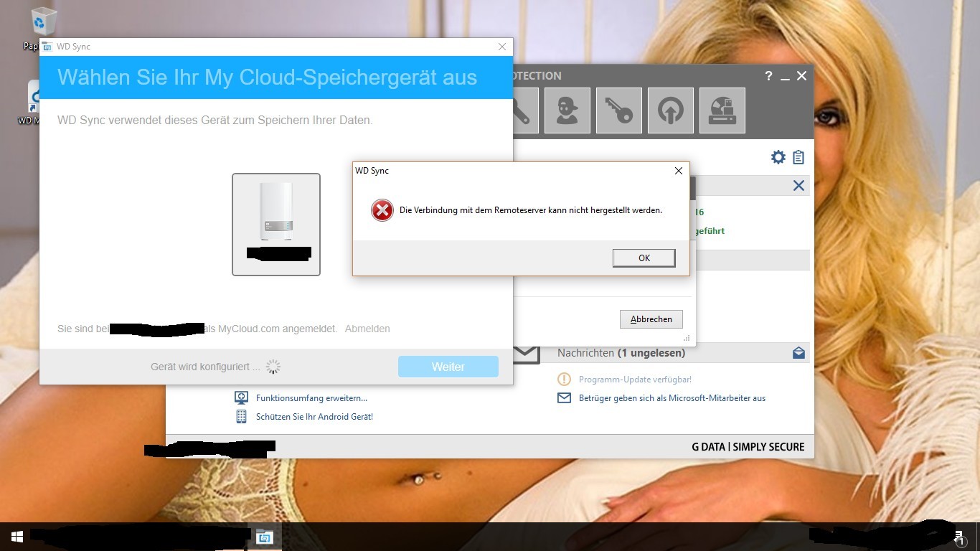980x551 pixels.
Task: Open the Windows Start menu
Action: click(x=17, y=537)
